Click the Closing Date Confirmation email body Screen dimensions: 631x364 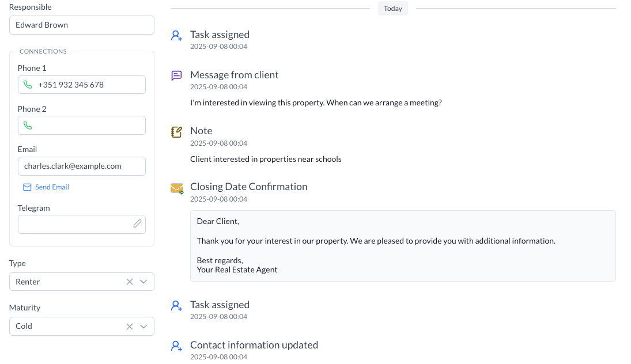pos(403,246)
